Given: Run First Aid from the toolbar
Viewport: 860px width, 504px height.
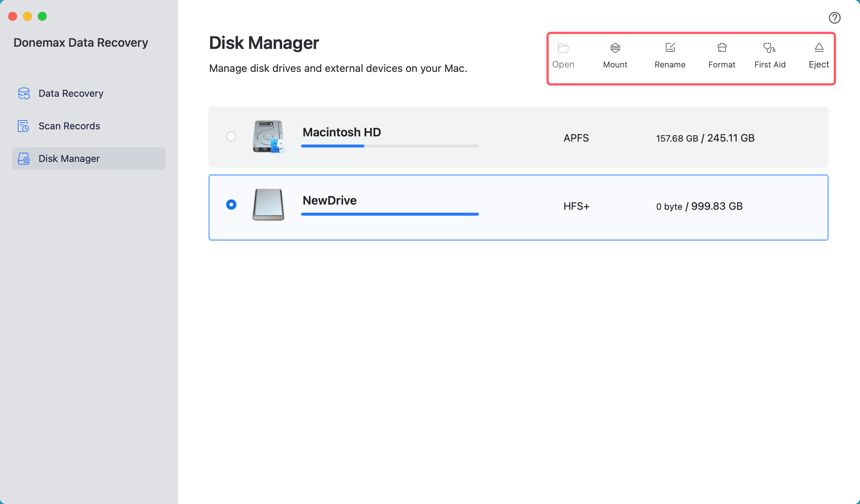Looking at the screenshot, I should 770,47.
